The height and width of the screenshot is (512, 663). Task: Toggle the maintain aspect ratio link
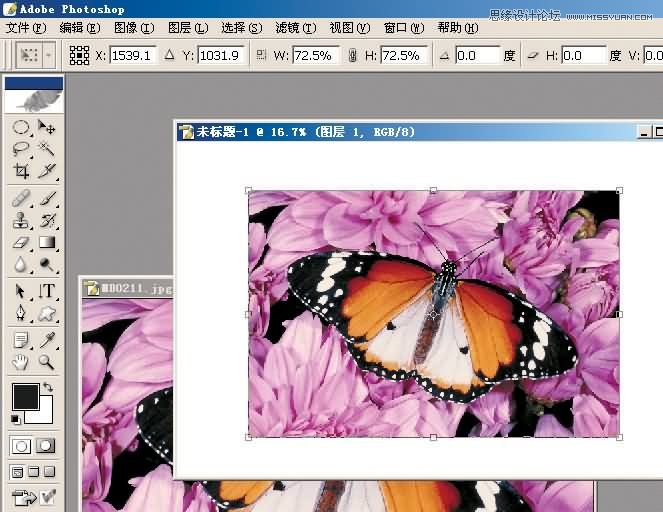(352, 55)
